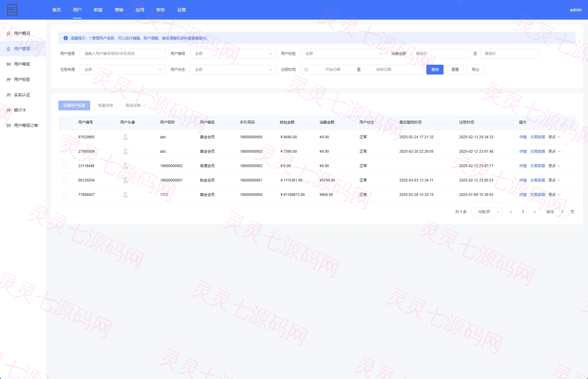Focus the 最低价 amount input
588x379 pixels.
[440, 54]
